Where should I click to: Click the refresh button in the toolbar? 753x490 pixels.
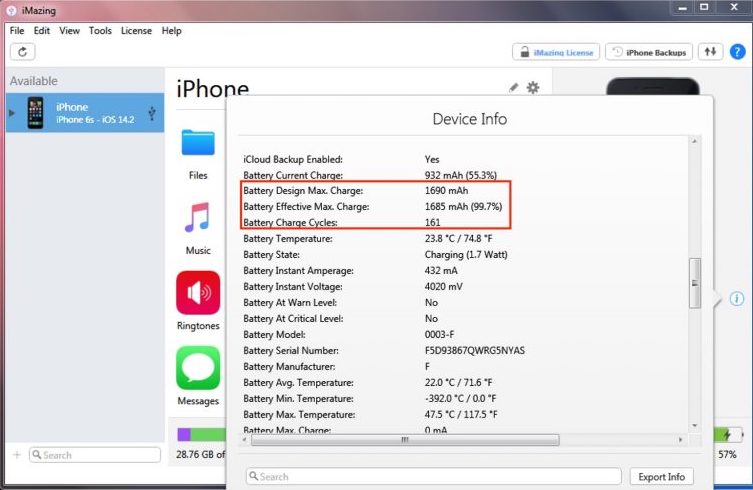click(x=22, y=51)
